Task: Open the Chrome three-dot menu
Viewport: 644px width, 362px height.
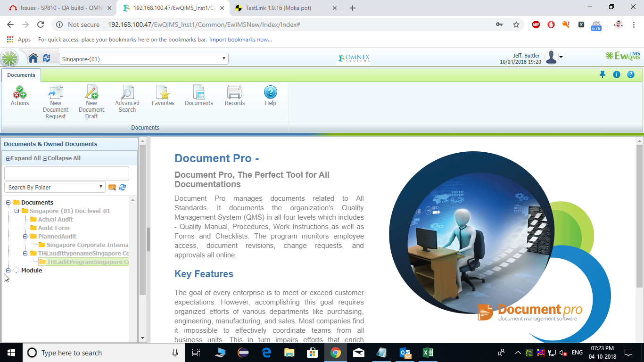Action: click(634, 25)
